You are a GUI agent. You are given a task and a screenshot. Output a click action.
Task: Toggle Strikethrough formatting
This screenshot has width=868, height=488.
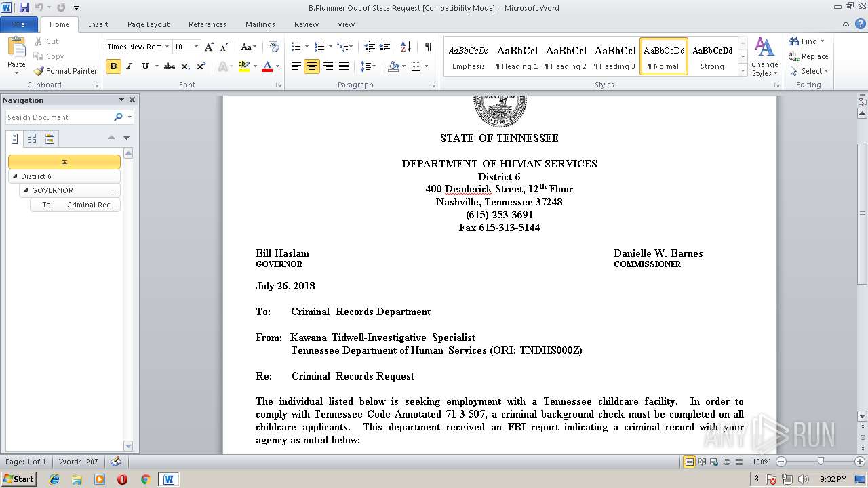pyautogui.click(x=170, y=66)
